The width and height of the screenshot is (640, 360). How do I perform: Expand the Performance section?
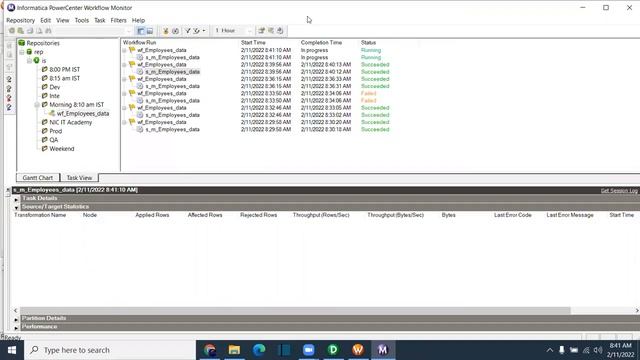(16, 327)
